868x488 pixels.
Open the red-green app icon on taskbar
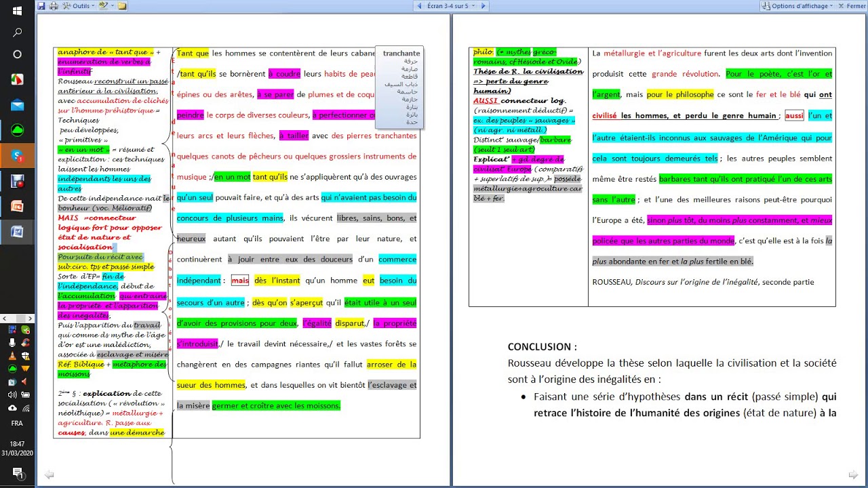(17, 80)
